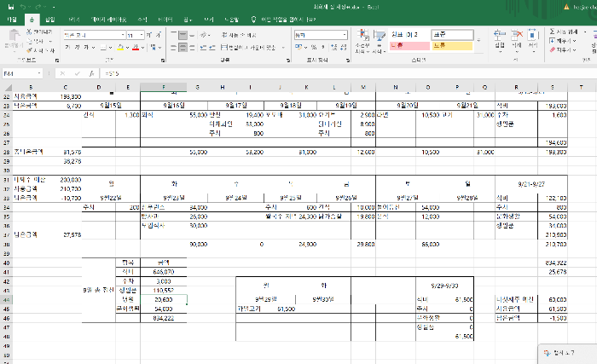Decrease the cell indent
The image size is (597, 364).
coord(203,48)
